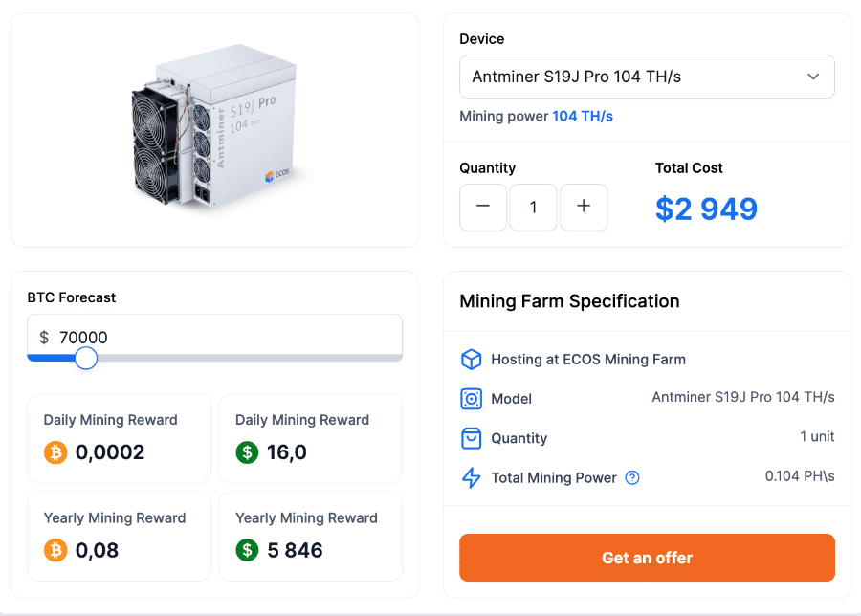This screenshot has width=861, height=616.
Task: Open the Total Mining Power help tooltip
Action: tap(632, 478)
